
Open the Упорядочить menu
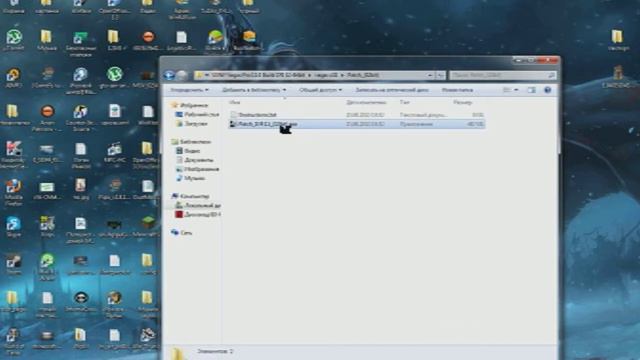click(x=189, y=90)
